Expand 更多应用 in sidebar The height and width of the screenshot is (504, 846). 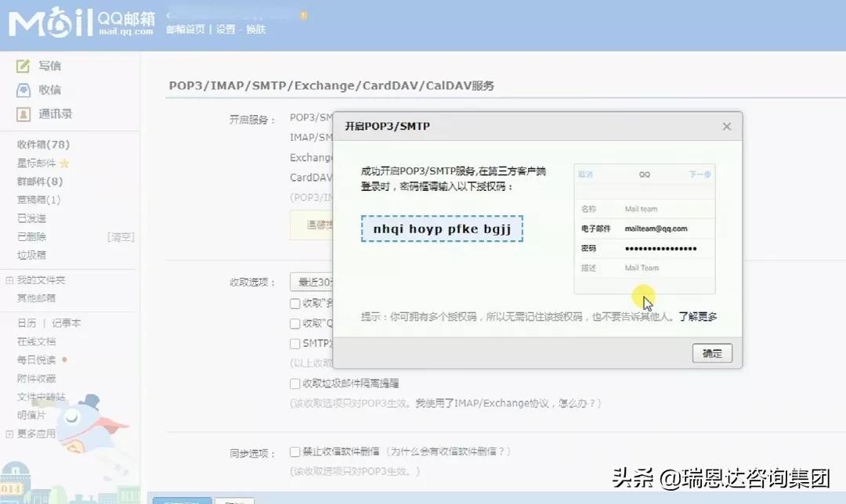point(9,434)
